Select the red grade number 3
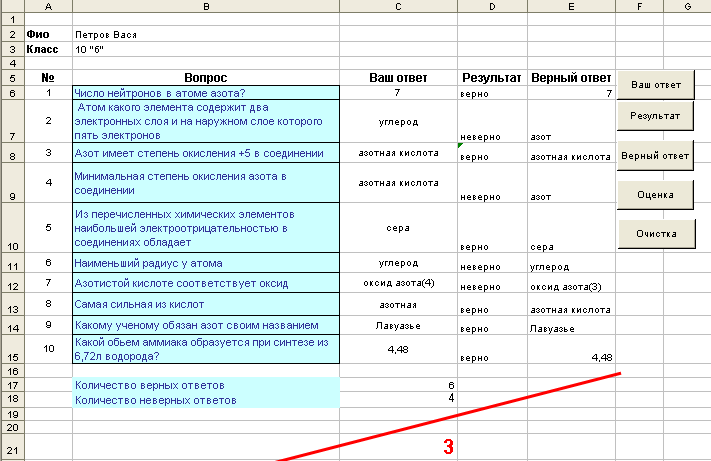The image size is (711, 461). (x=448, y=446)
